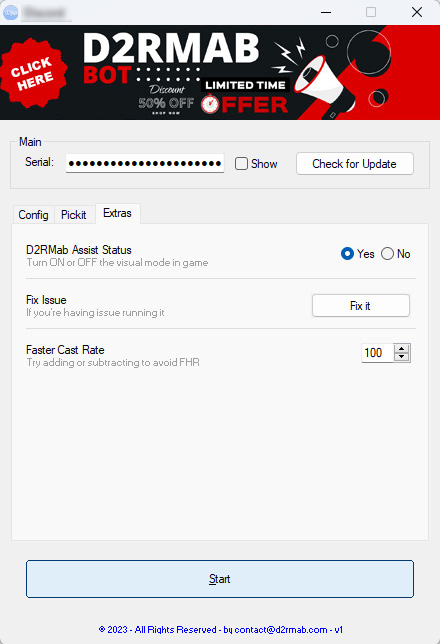Decrease Faster Cast Rate with down arrow
The image size is (440, 644).
click(x=401, y=357)
